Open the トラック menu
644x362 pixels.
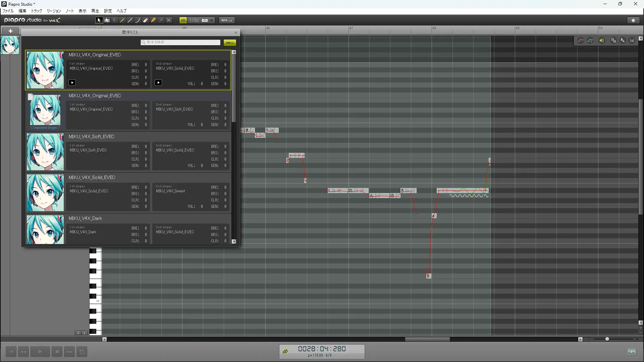pyautogui.click(x=37, y=11)
